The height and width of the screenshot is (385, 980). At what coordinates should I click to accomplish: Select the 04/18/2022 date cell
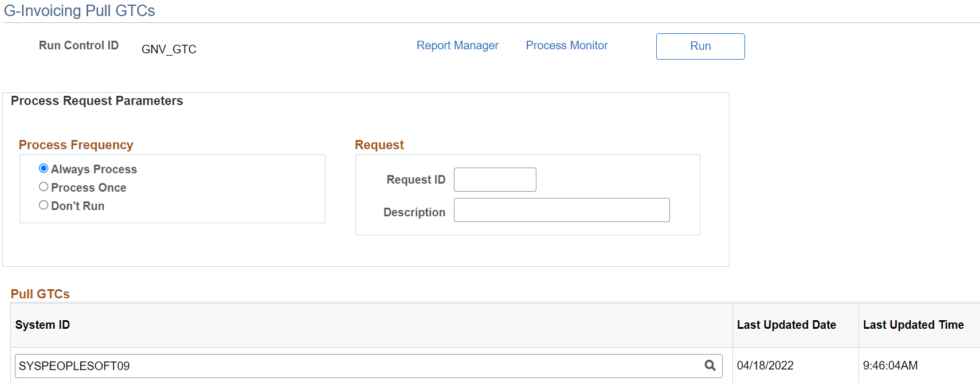coord(765,365)
